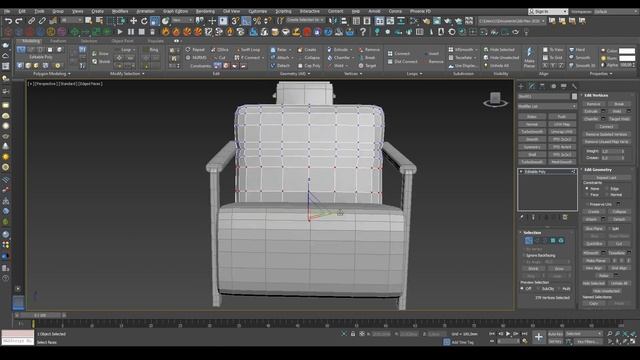Click the ViewCube in the viewport
The width and height of the screenshot is (640, 360).
[495, 99]
